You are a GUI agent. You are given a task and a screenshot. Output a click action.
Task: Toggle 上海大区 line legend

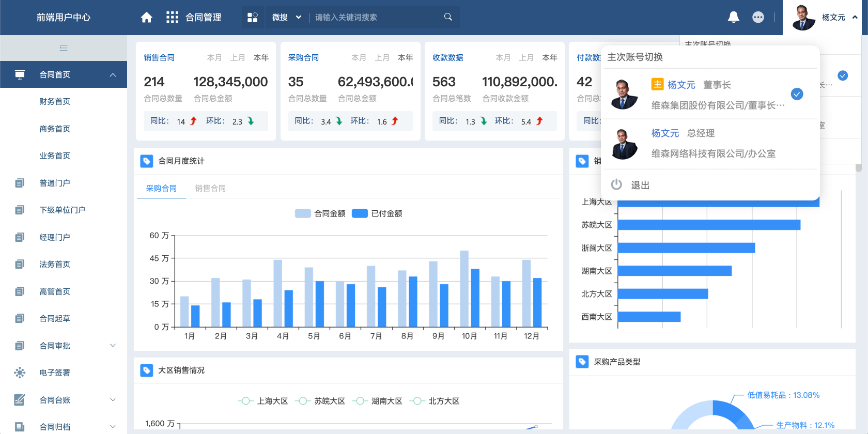263,401
